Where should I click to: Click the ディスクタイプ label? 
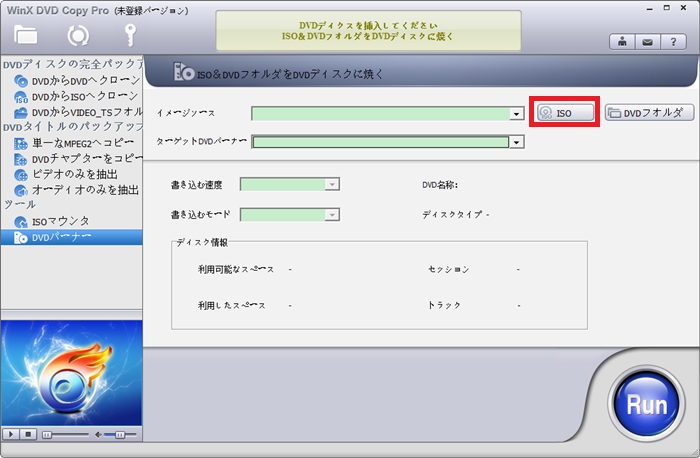(453, 215)
